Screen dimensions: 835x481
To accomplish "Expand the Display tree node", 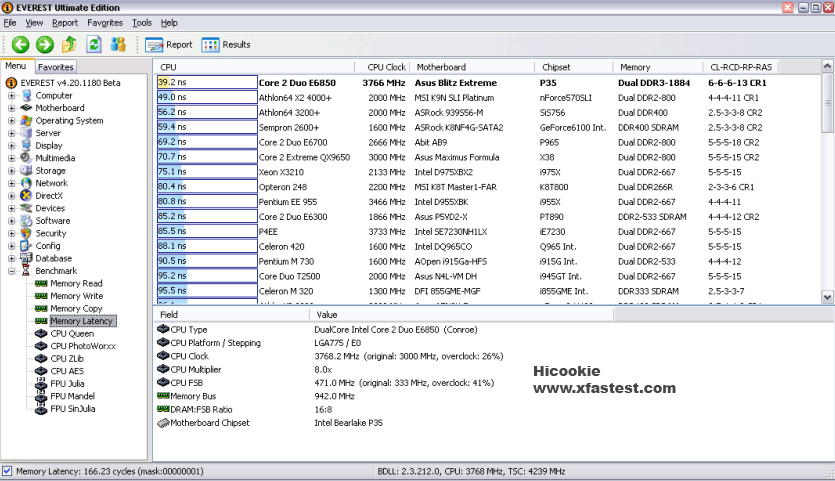I will click(x=11, y=145).
